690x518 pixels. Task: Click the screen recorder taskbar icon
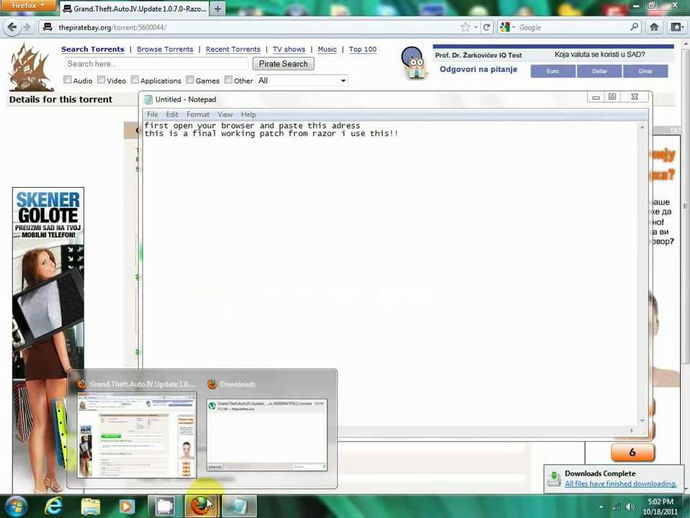(x=165, y=506)
